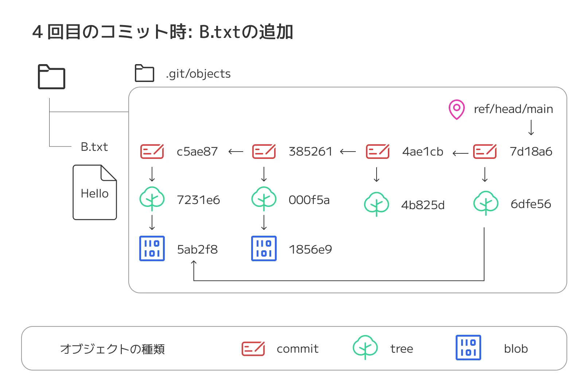Click the .git/objects path label

198,74
